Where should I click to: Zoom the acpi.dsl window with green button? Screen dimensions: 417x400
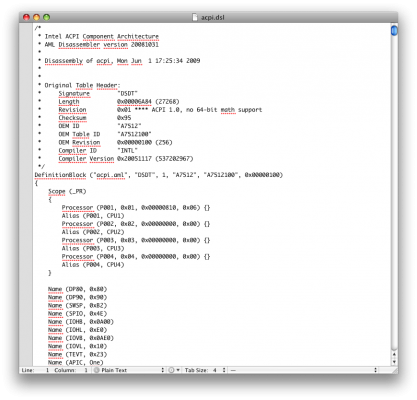point(46,17)
